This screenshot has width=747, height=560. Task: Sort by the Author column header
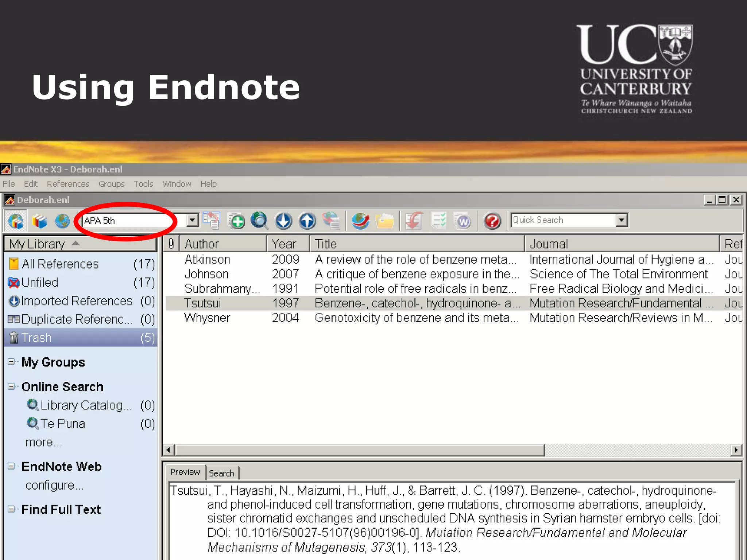(x=223, y=244)
